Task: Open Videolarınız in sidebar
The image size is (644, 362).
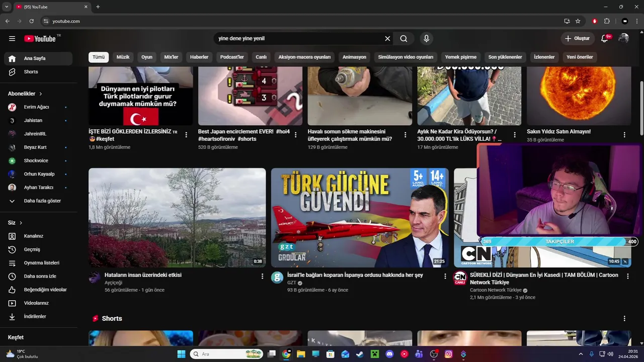Action: click(x=38, y=303)
